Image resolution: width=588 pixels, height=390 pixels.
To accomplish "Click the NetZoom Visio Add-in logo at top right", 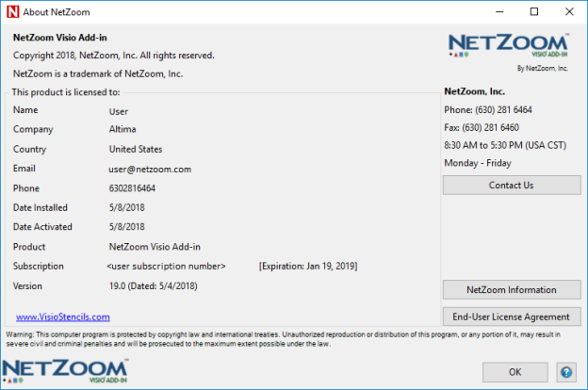I will pos(509,46).
